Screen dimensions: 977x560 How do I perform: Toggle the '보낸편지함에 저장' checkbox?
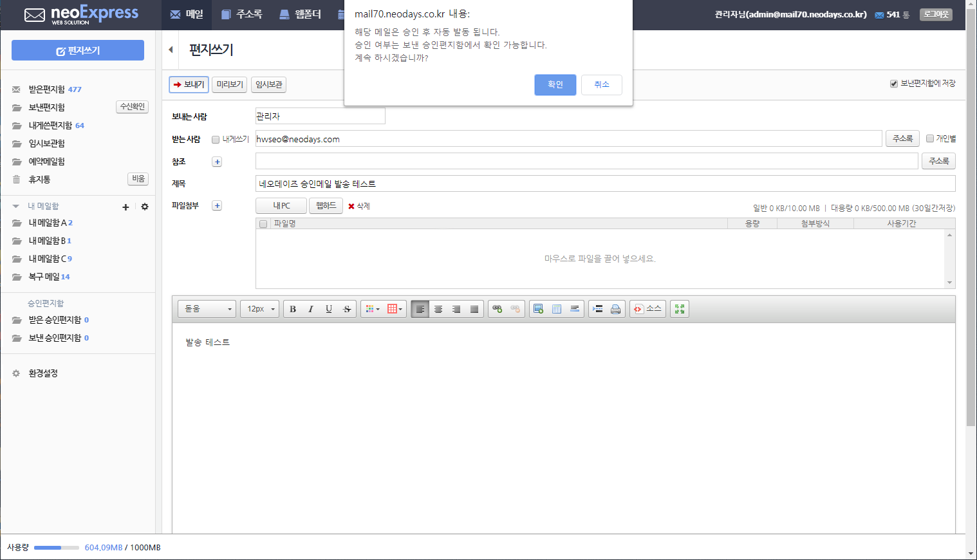point(894,84)
